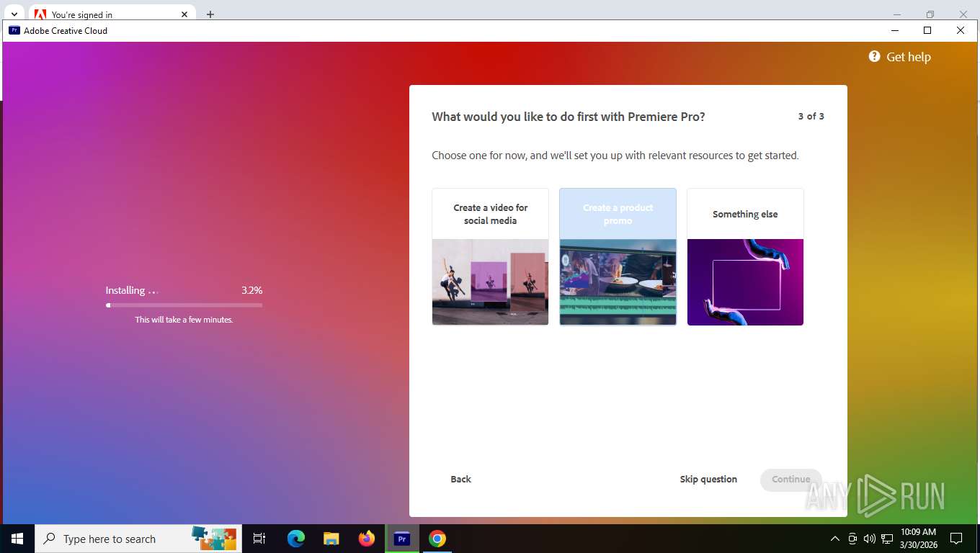Go Back to the previous question
The width and height of the screenshot is (980, 553).
pos(460,479)
